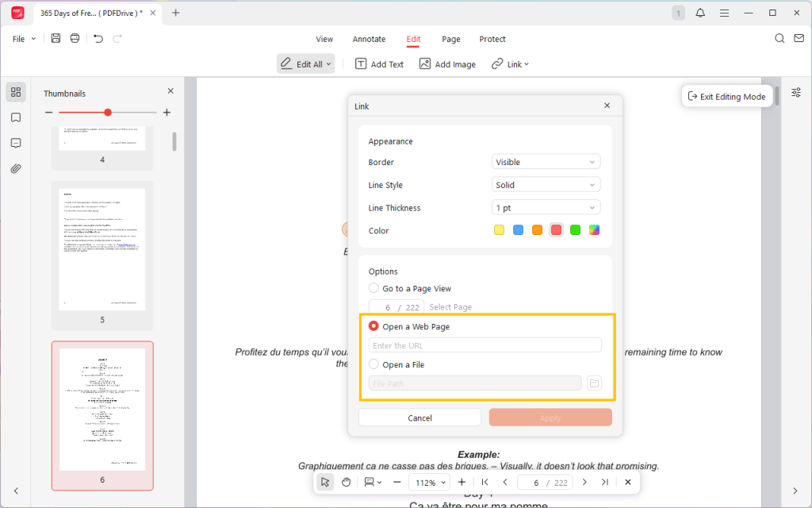The height and width of the screenshot is (508, 812).
Task: Open the Line Style dropdown
Action: click(x=546, y=185)
